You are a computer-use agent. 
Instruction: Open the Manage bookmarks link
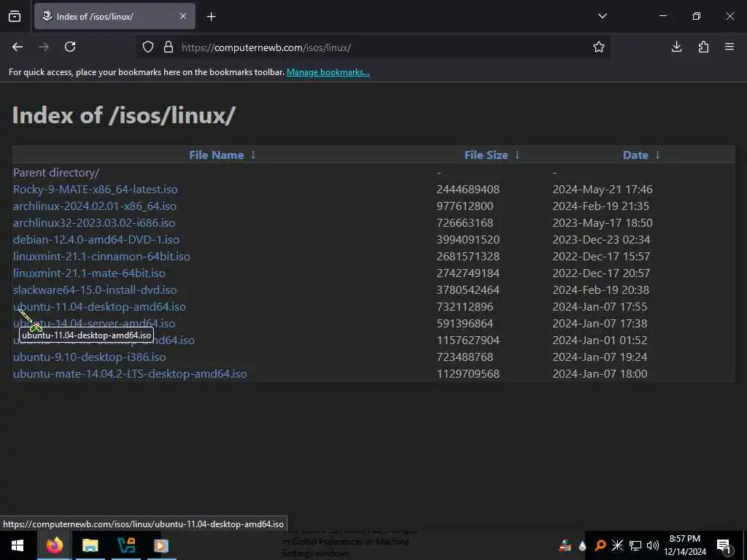(x=328, y=72)
